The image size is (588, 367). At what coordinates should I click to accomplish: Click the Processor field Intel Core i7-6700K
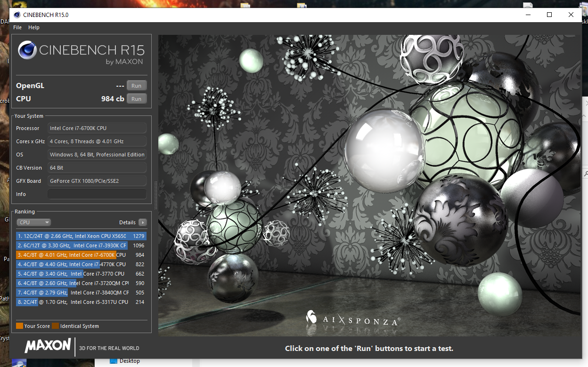pos(97,128)
